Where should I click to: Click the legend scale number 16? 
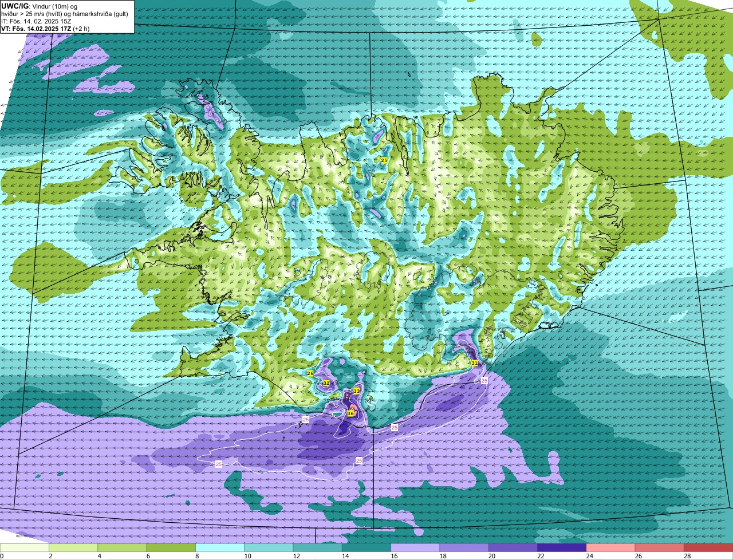[x=395, y=556]
